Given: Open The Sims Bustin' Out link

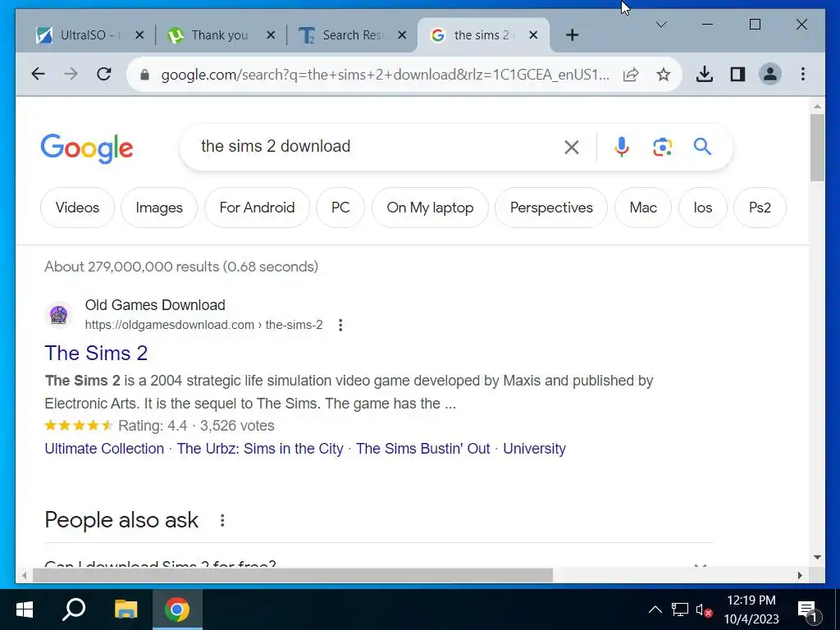Looking at the screenshot, I should (423, 449).
